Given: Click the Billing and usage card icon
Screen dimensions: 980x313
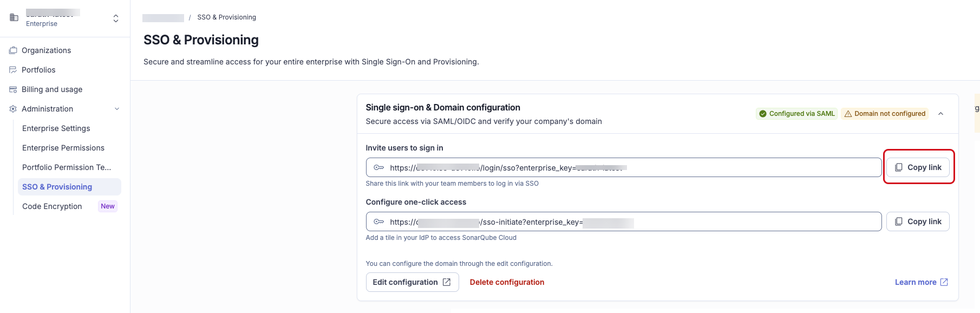Looking at the screenshot, I should click(x=13, y=89).
